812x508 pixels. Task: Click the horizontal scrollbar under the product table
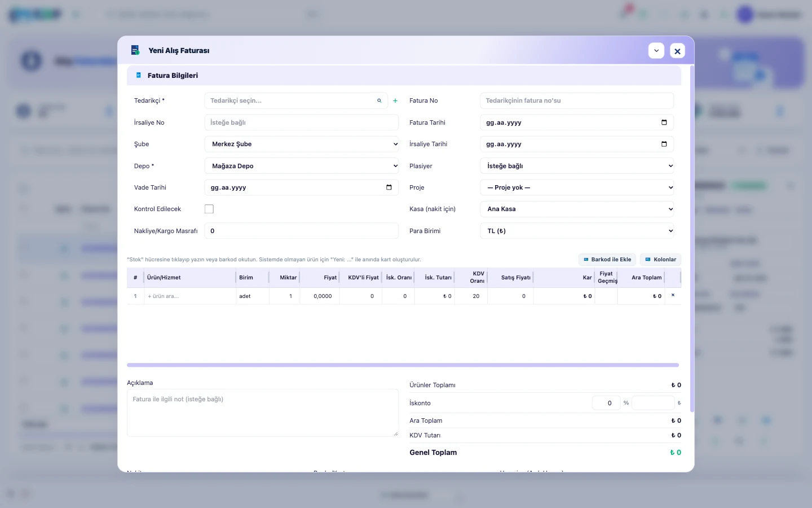[x=403, y=365]
